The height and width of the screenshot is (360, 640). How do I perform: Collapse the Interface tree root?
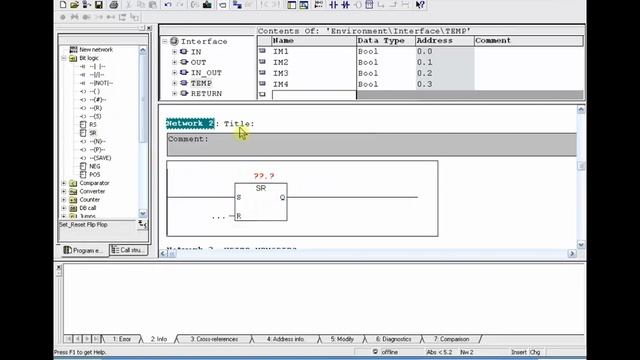coord(165,42)
